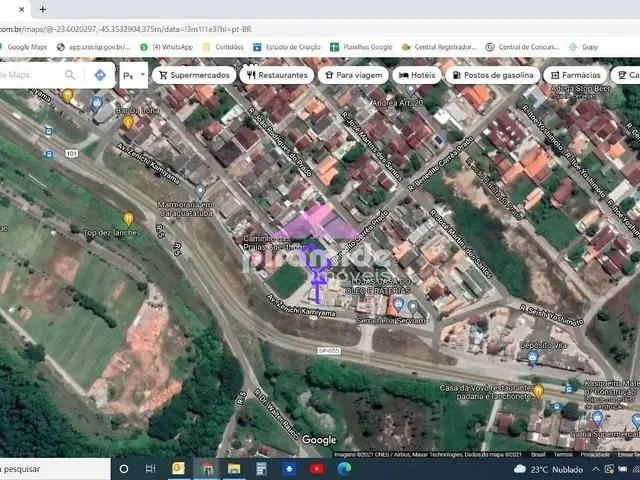Viewport: 640px width, 480px height.
Task: Open the Central de Concurs... bookmark
Action: click(x=523, y=47)
